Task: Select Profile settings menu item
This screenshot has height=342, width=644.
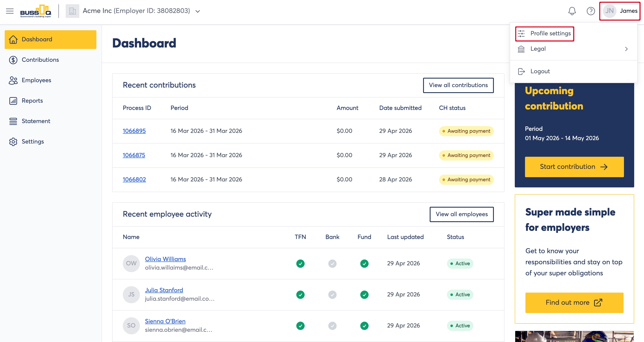Action: click(x=544, y=33)
